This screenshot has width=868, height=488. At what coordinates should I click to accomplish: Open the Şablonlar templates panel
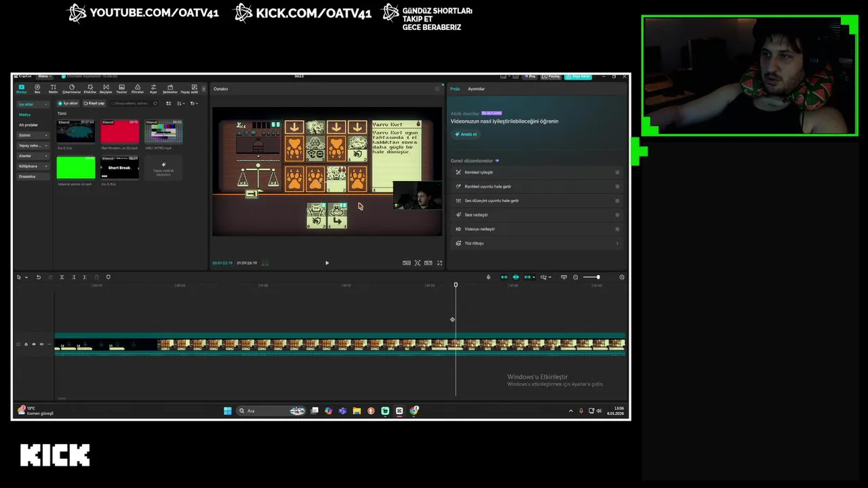170,89
